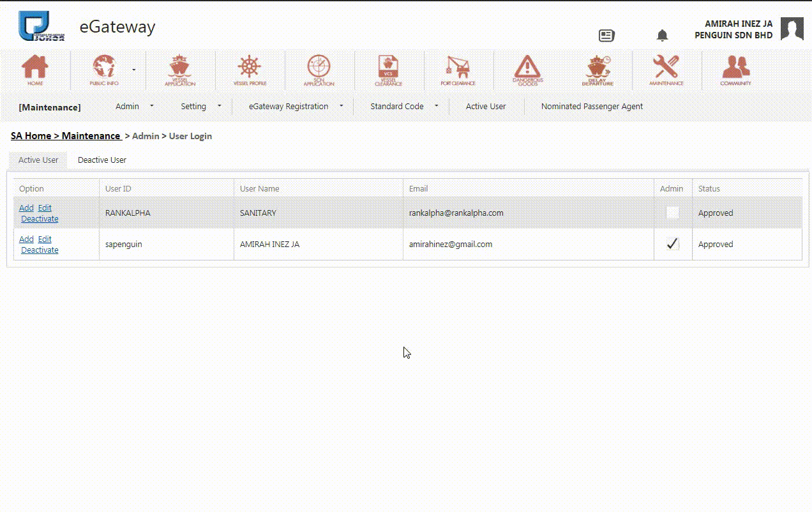
Task: Switch to the Deactive User tab
Action: (x=102, y=160)
